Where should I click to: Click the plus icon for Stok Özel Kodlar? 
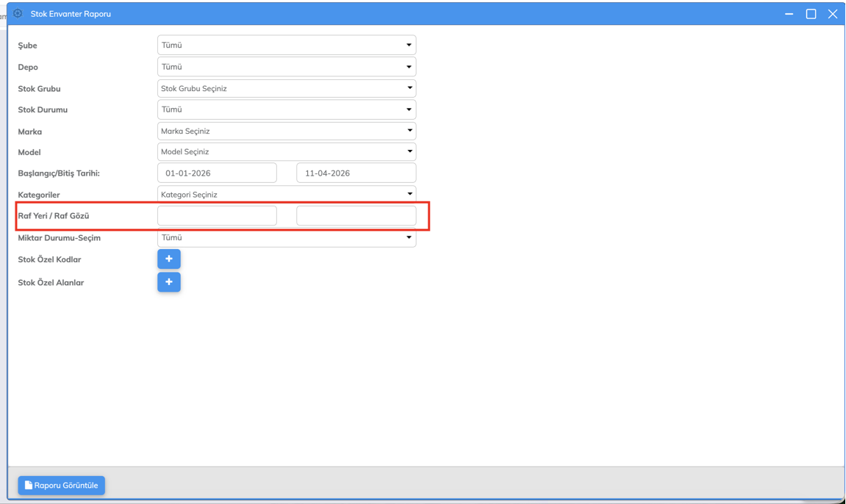pos(168,259)
